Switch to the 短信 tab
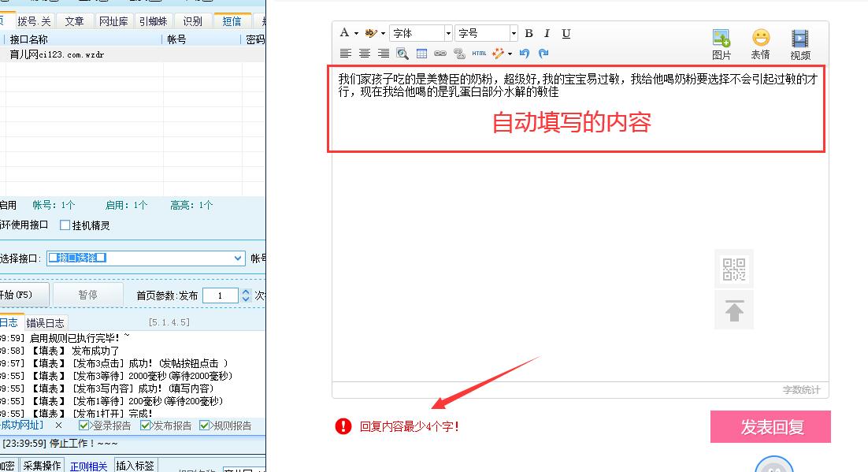This screenshot has width=868, height=472. 232,20
